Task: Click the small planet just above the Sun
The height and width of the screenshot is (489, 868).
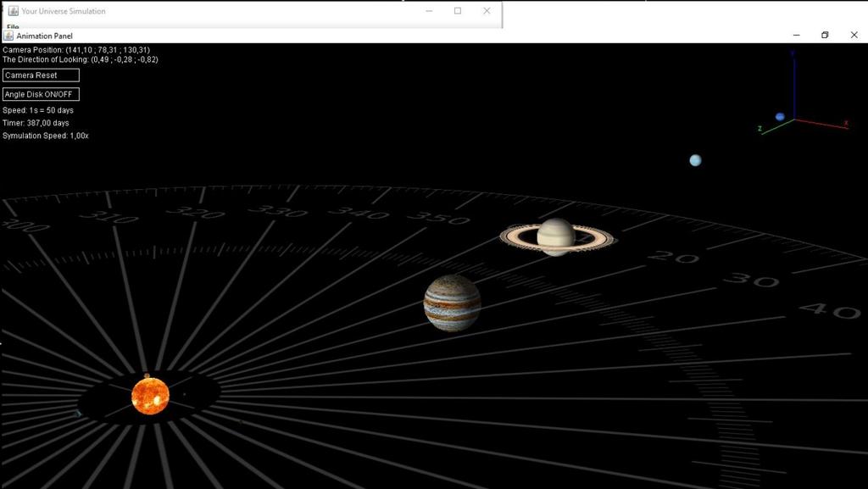Action: pos(147,375)
